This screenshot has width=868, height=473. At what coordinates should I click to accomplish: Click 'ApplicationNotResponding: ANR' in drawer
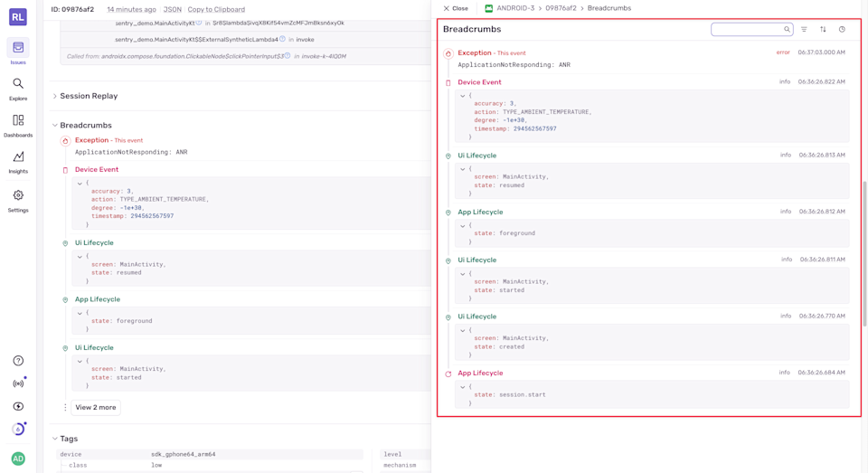(x=514, y=65)
